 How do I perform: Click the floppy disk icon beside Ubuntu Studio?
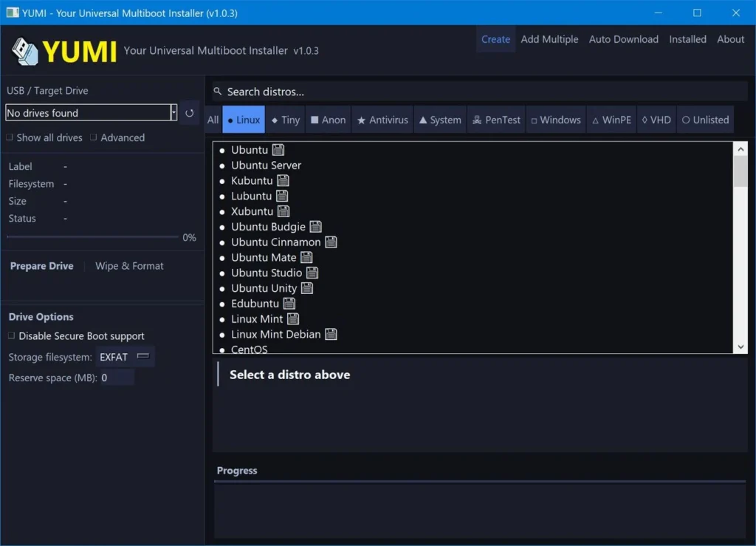pyautogui.click(x=312, y=273)
